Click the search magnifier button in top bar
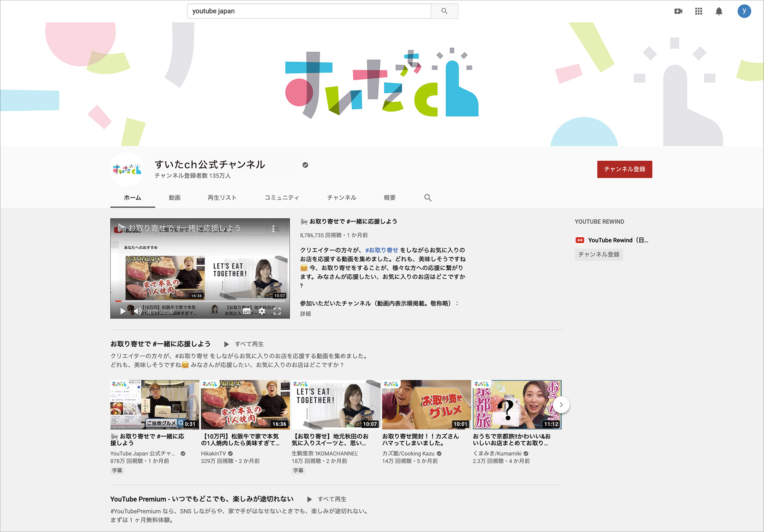The height and width of the screenshot is (532, 764). coord(444,11)
